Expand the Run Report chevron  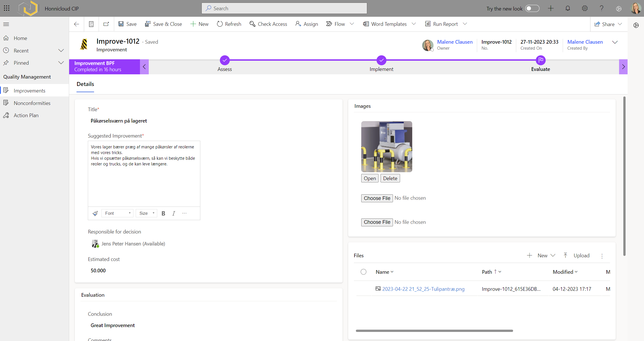pyautogui.click(x=465, y=24)
